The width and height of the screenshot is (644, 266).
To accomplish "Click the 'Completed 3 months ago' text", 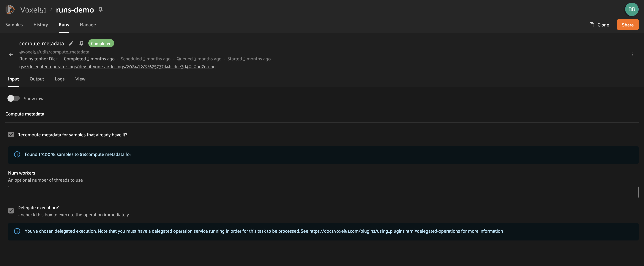I will pyautogui.click(x=89, y=59).
